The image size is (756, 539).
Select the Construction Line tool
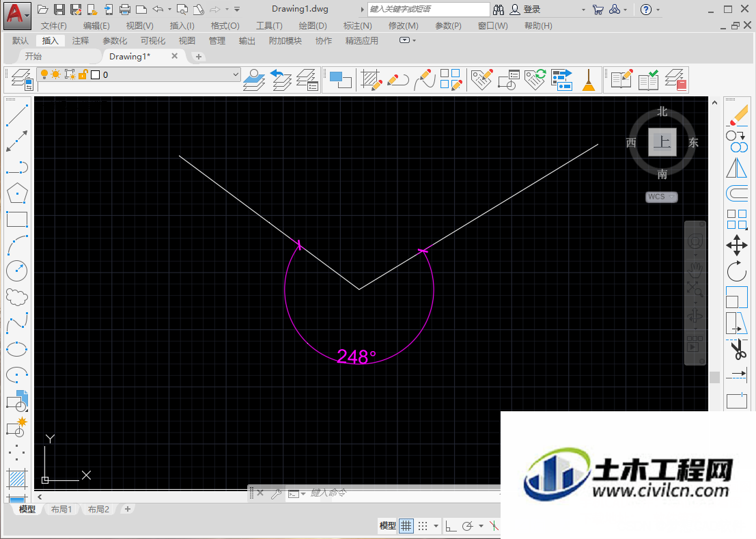[17, 141]
